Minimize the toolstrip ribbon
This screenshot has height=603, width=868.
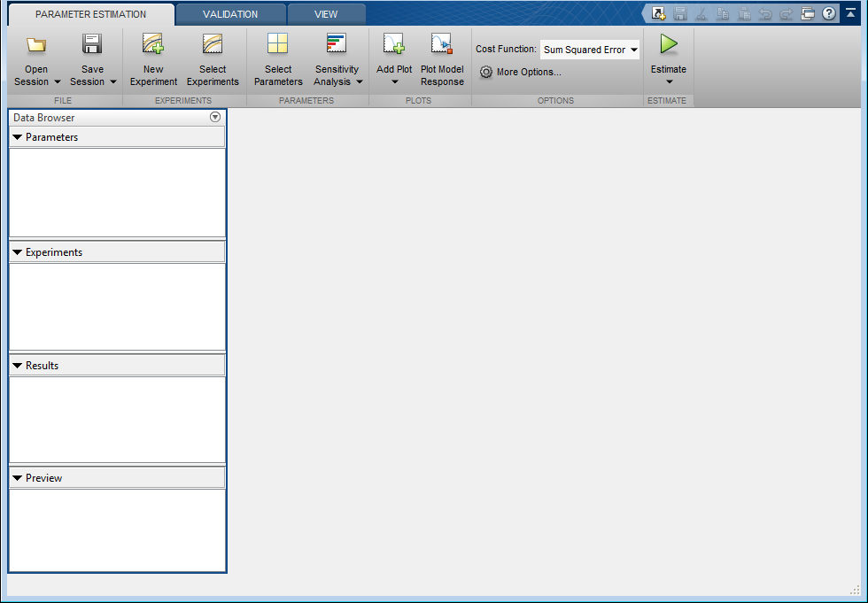(851, 12)
